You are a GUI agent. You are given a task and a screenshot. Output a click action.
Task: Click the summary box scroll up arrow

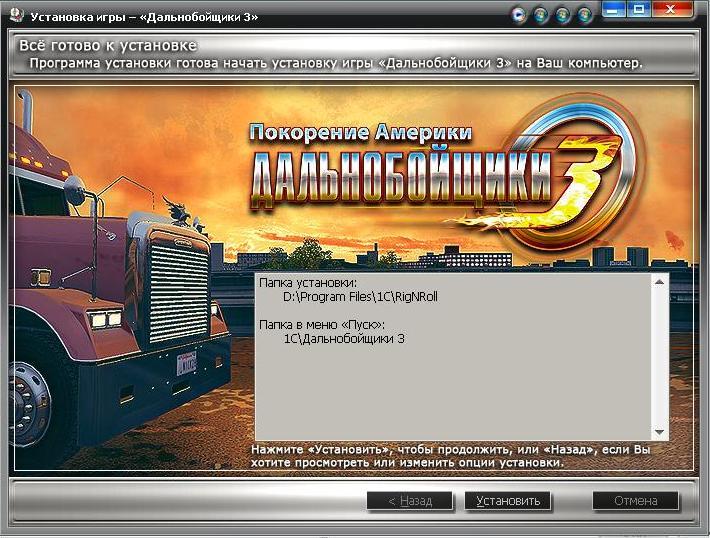point(659,282)
